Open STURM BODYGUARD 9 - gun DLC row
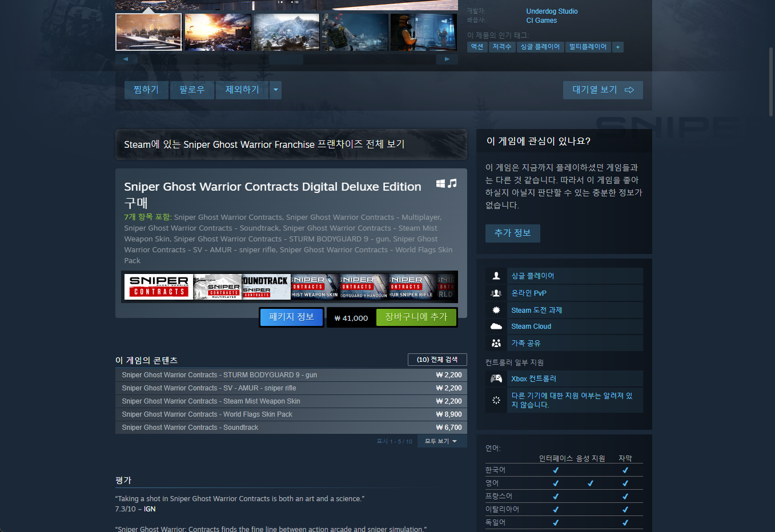The width and height of the screenshot is (775, 532). (291, 375)
